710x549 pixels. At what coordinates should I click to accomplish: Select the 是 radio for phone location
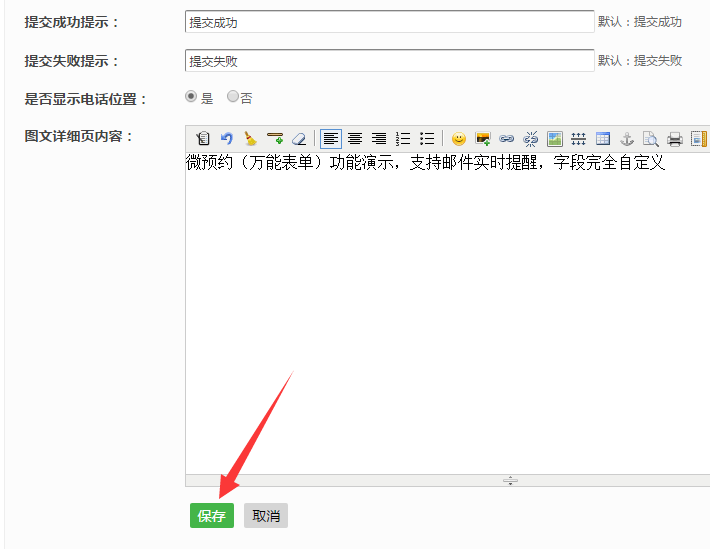[x=191, y=96]
